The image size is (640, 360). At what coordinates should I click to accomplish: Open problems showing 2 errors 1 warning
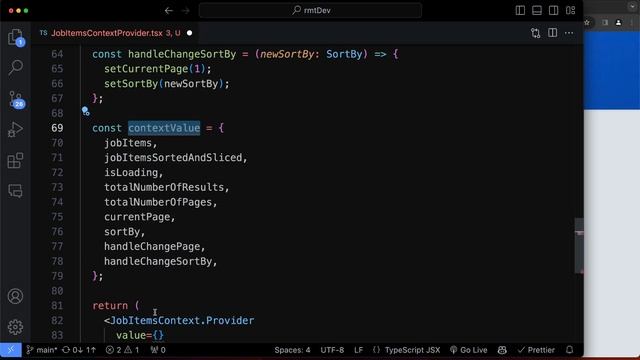[122, 350]
